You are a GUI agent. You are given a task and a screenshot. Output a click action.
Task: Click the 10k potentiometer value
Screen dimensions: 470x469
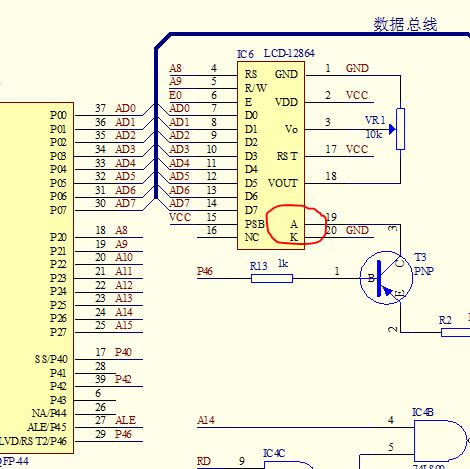(x=374, y=134)
